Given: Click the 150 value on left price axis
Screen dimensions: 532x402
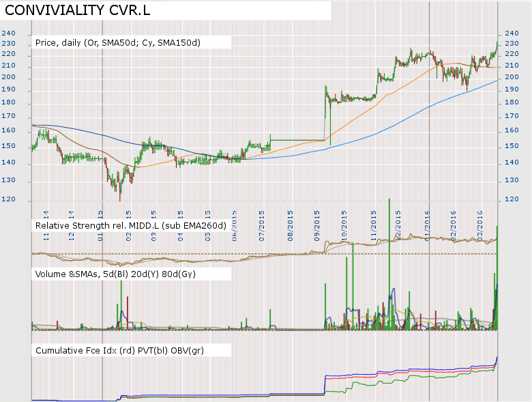Looking at the screenshot, I should (8, 145).
